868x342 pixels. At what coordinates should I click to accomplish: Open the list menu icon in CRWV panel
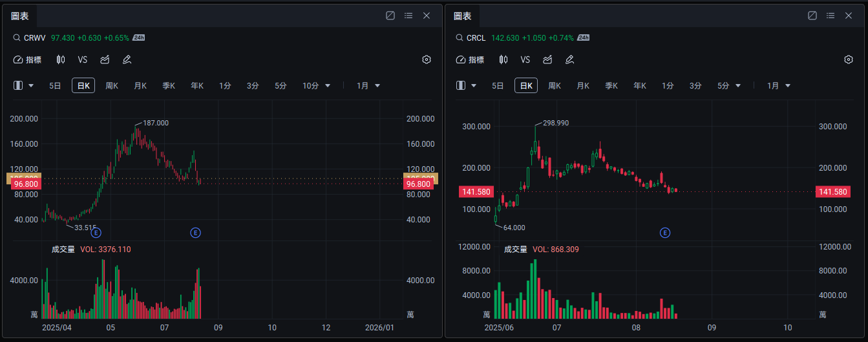(x=408, y=16)
